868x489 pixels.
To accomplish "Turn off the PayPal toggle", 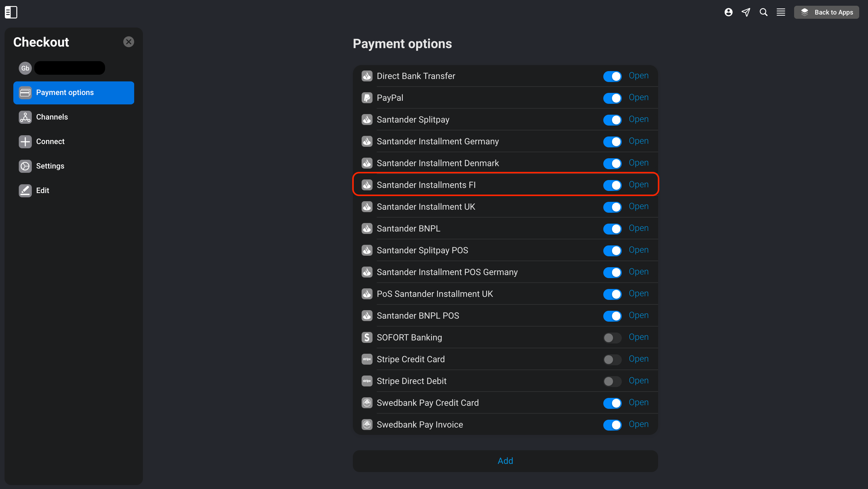I will pyautogui.click(x=612, y=98).
